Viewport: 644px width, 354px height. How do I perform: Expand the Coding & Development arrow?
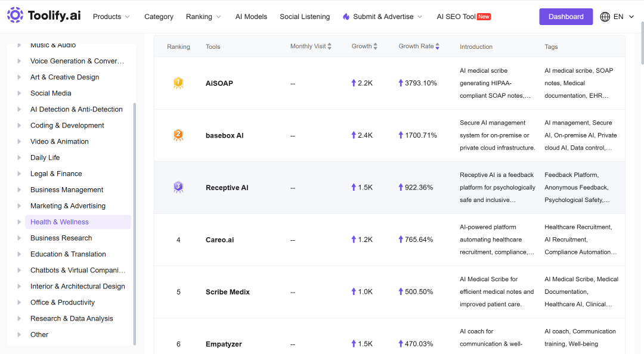[x=19, y=125]
